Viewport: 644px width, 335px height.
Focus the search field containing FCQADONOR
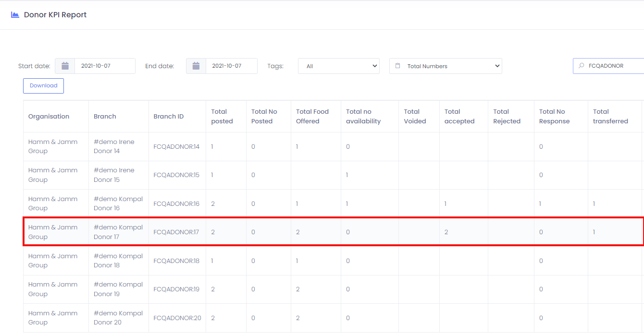(613, 66)
